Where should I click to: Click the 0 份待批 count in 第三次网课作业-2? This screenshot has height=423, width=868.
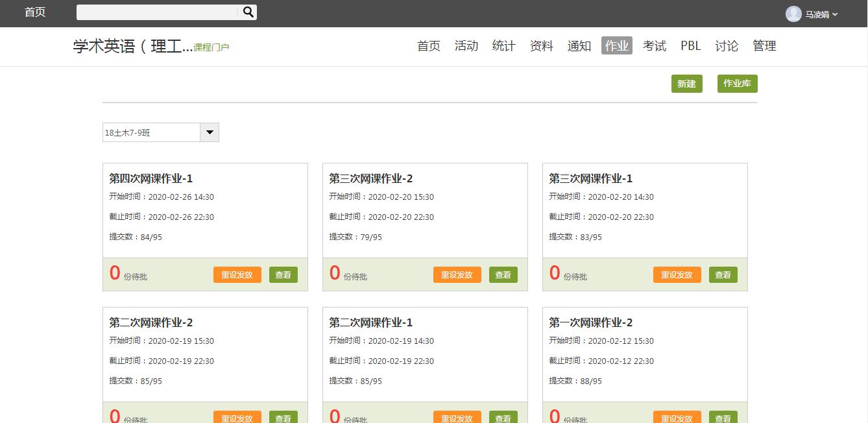(348, 274)
